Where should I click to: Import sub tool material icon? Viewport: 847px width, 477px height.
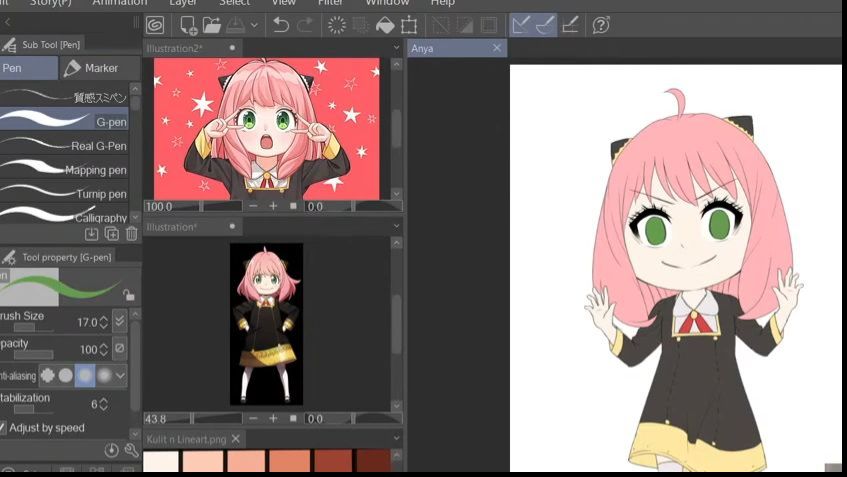tap(91, 234)
